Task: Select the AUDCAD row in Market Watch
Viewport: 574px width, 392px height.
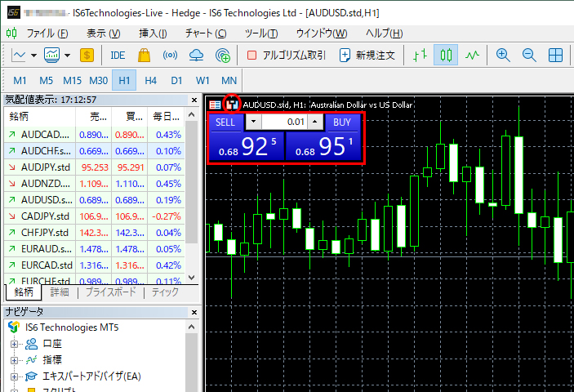Action: point(94,135)
